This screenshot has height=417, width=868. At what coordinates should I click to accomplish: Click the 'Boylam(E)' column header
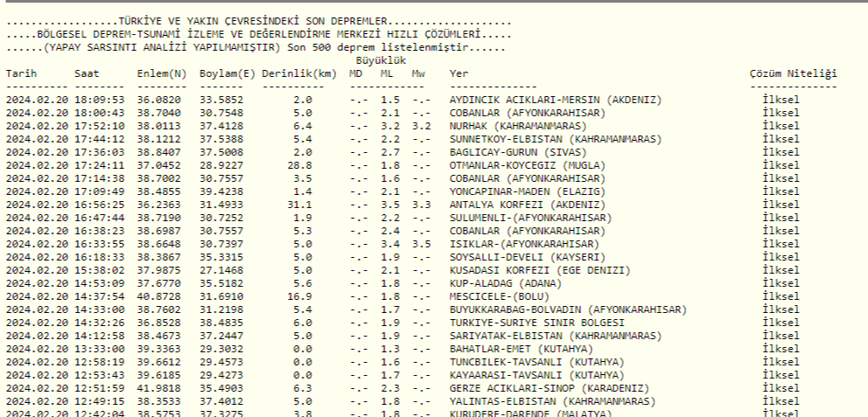pos(227,75)
